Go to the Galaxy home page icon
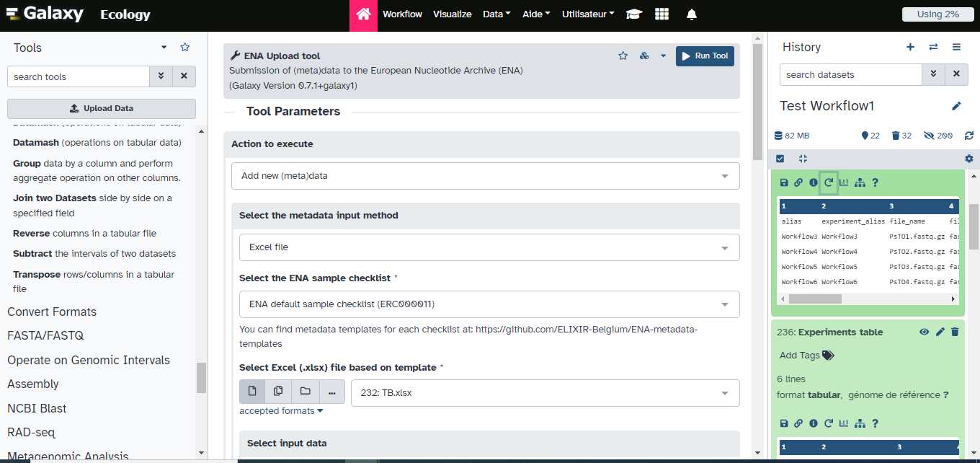This screenshot has width=980, height=463. point(363,14)
